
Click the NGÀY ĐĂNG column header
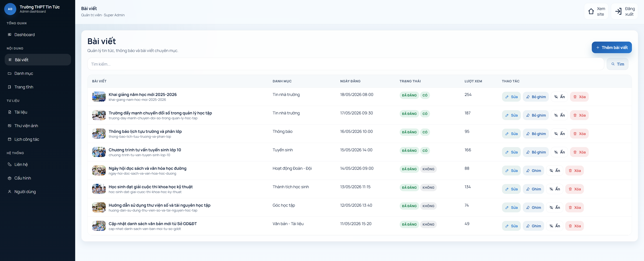(x=350, y=81)
